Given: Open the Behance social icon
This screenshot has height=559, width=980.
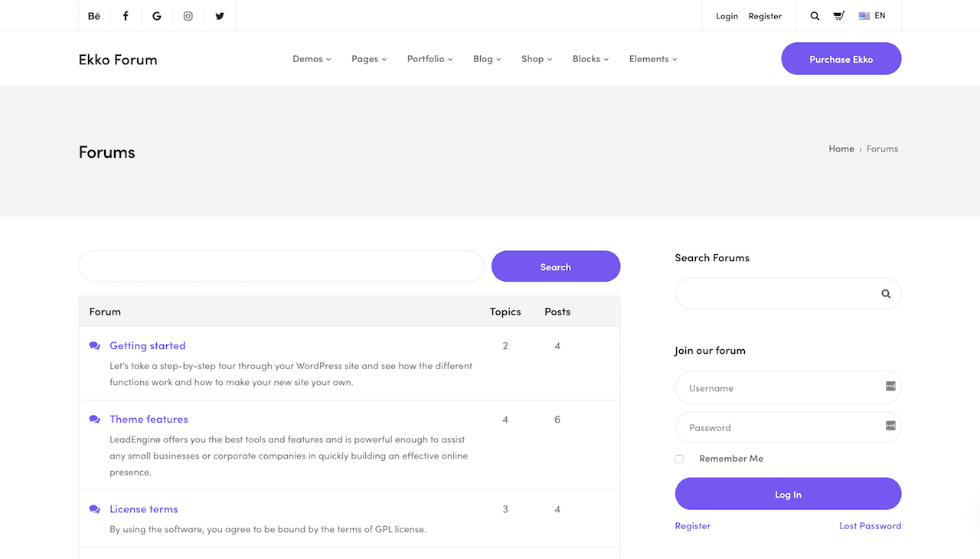Looking at the screenshot, I should tap(94, 16).
